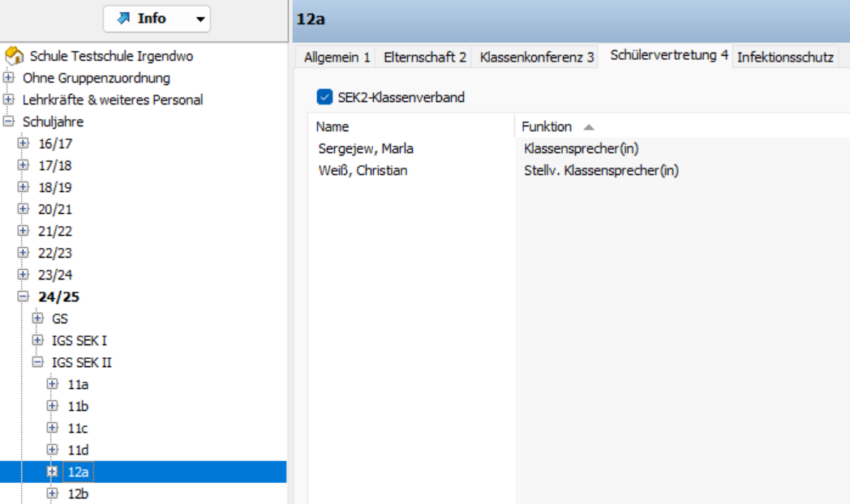Collapse the IGS SEK II group

(37, 362)
